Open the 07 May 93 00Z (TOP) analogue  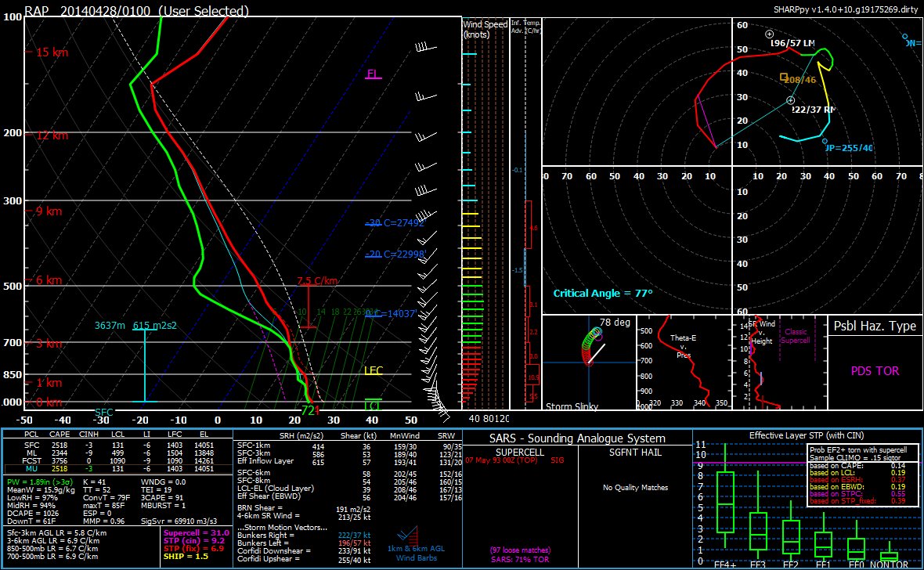pos(514,460)
